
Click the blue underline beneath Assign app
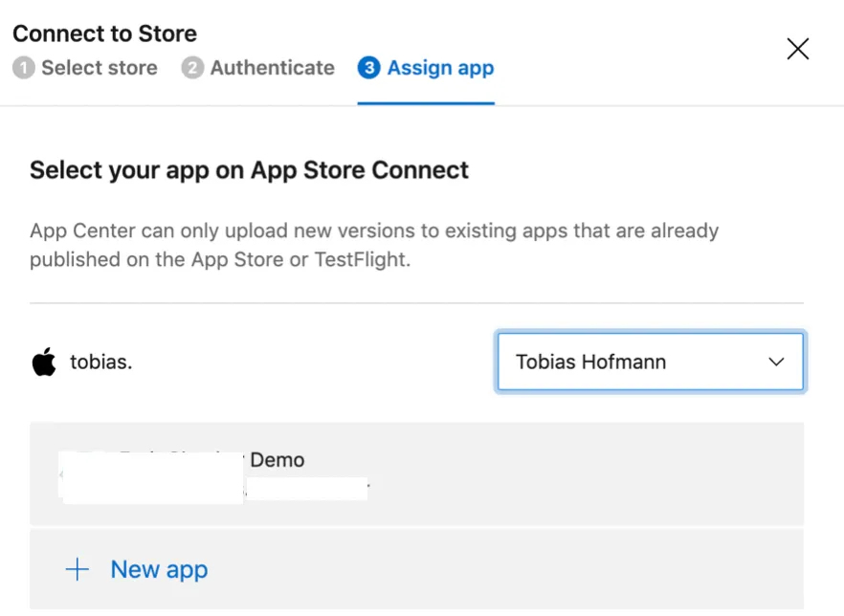426,102
